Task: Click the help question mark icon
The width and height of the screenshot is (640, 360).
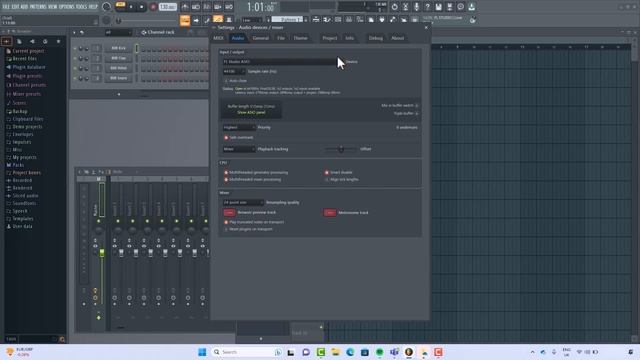Action: pos(427,7)
